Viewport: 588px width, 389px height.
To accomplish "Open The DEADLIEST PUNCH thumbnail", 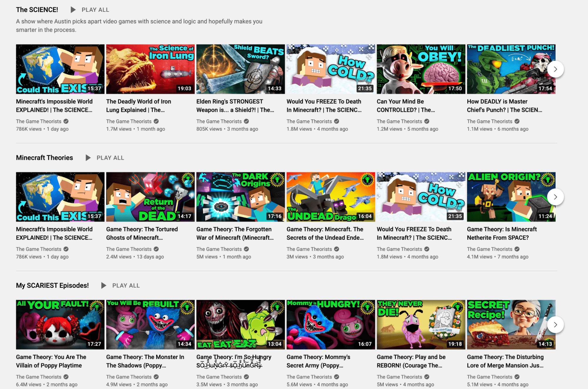I will 511,69.
